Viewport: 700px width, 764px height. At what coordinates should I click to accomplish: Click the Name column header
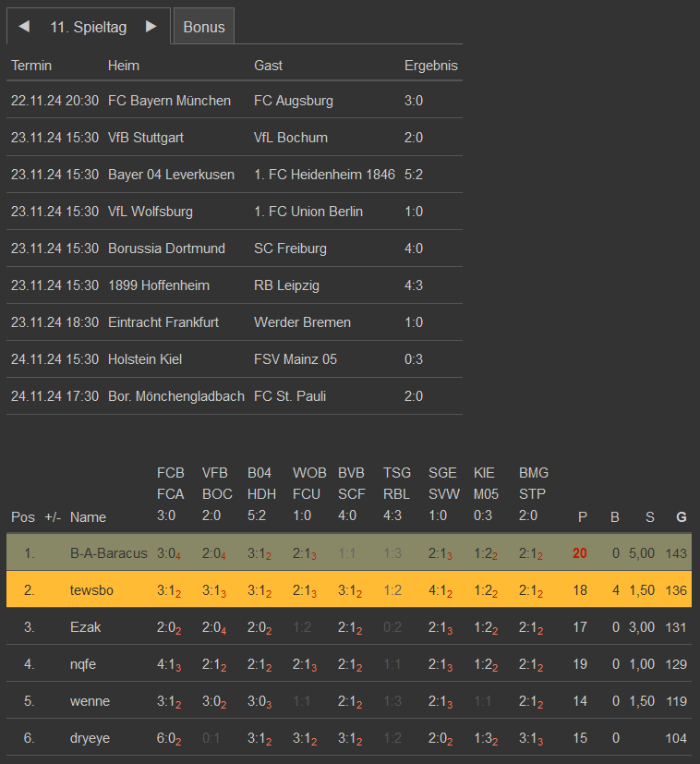[88, 517]
